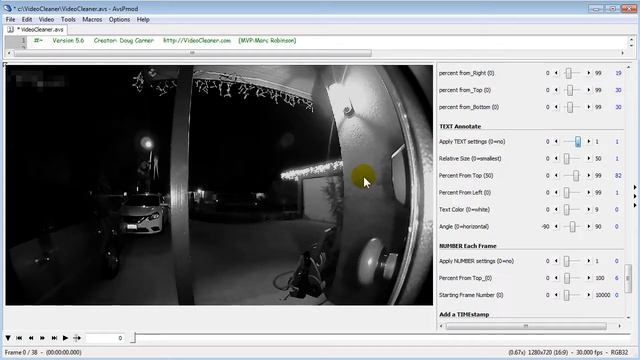
Task: Open the Video menu
Action: coord(47,19)
